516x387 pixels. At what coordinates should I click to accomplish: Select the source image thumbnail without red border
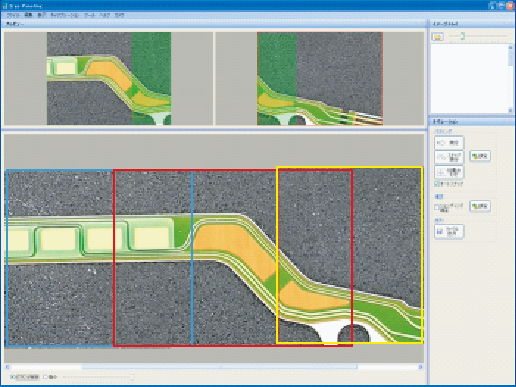pos(109,78)
